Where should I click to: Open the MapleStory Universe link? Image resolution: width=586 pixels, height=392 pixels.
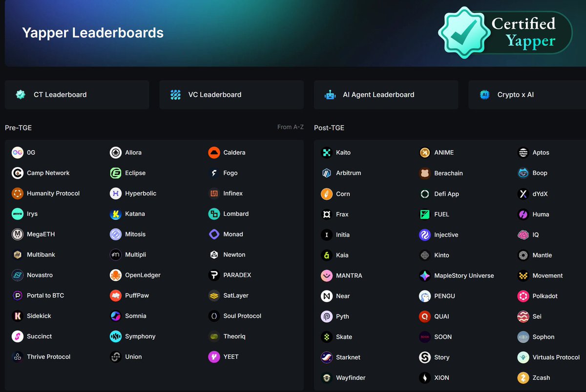pos(457,276)
